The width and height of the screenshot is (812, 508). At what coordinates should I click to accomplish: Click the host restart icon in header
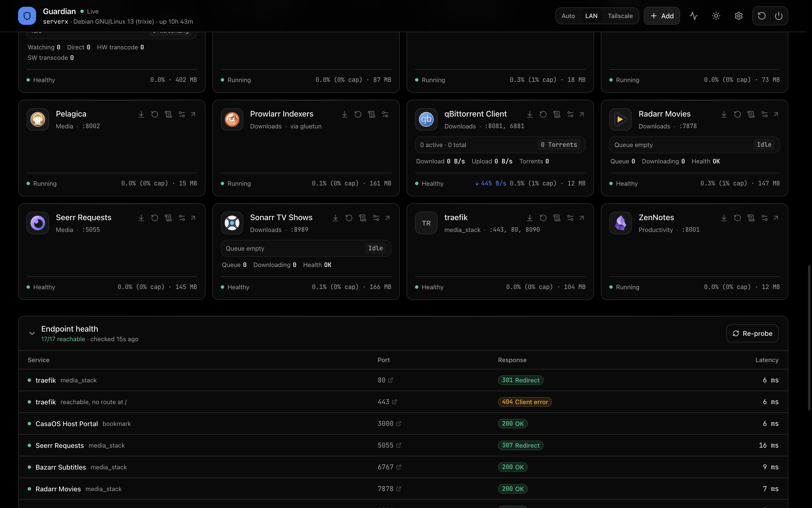[x=761, y=16]
